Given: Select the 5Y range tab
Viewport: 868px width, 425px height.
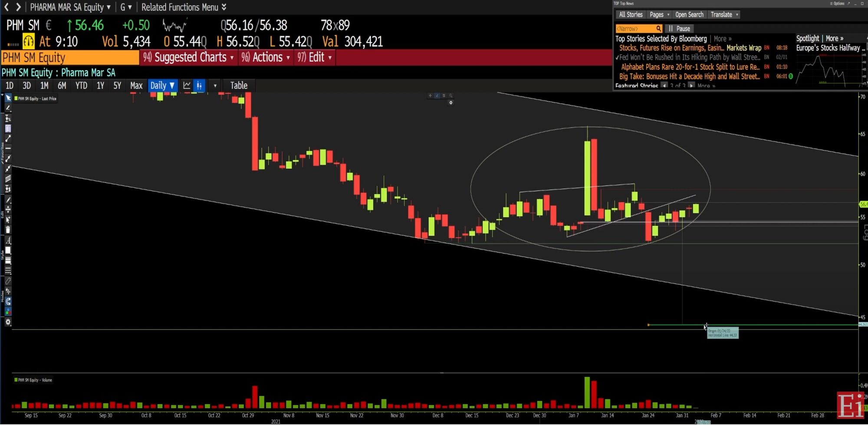Looking at the screenshot, I should click(x=117, y=85).
